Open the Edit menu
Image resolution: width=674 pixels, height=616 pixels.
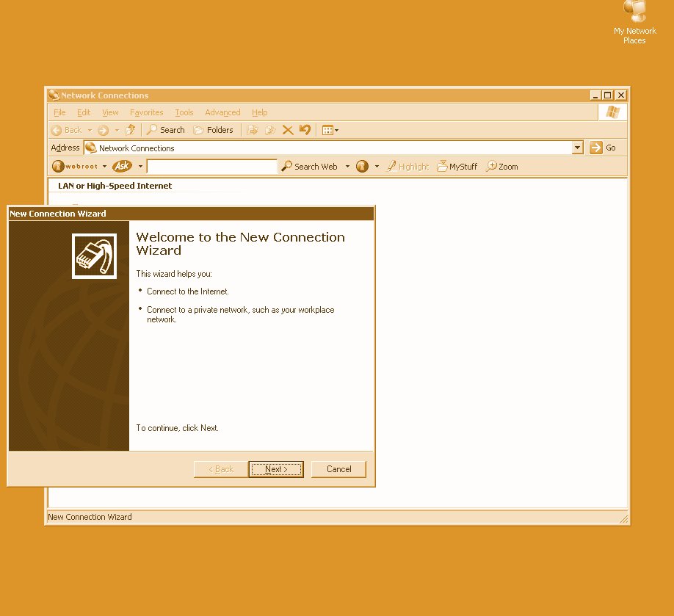point(84,112)
